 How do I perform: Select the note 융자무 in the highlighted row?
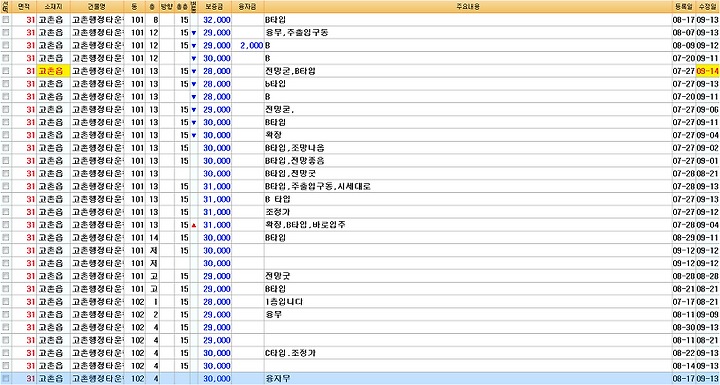click(x=278, y=379)
